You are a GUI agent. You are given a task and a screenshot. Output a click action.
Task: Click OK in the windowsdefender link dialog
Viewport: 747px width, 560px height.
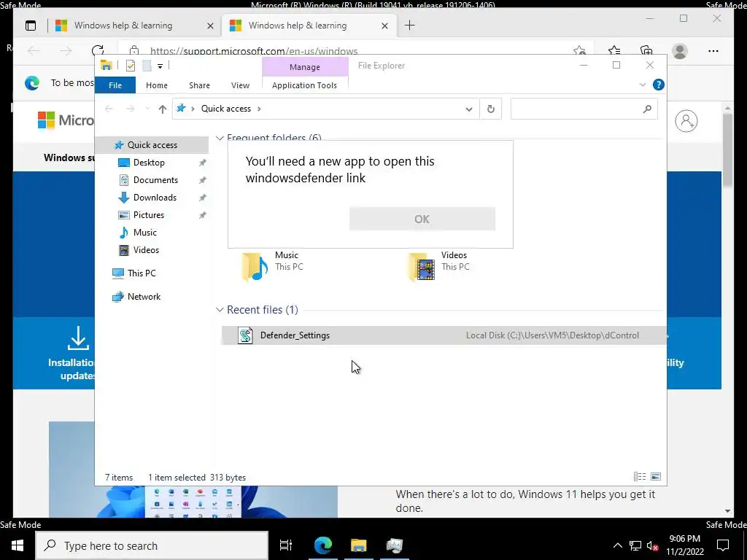click(x=422, y=219)
